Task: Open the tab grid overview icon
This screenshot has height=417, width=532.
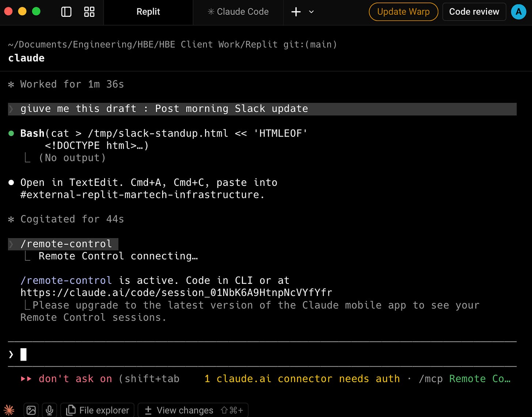Action: click(x=89, y=12)
